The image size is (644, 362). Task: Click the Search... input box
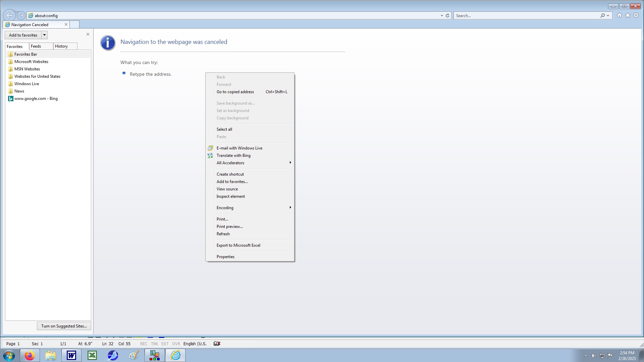click(527, 15)
